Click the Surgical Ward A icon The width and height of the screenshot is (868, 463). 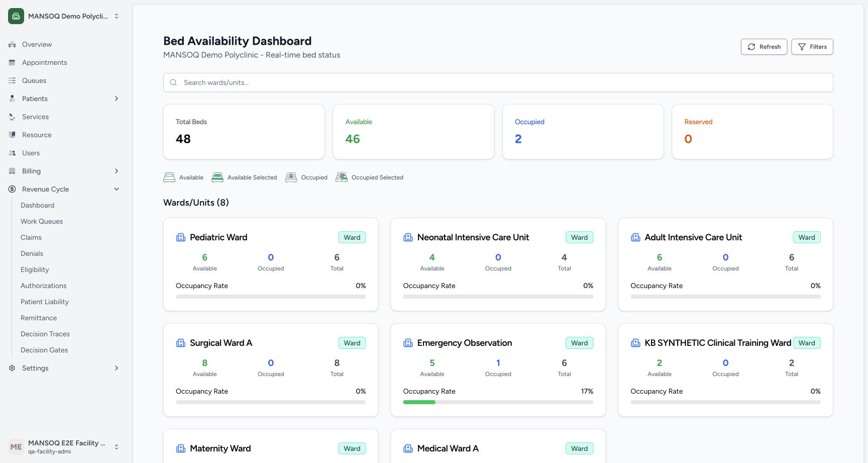coord(181,343)
